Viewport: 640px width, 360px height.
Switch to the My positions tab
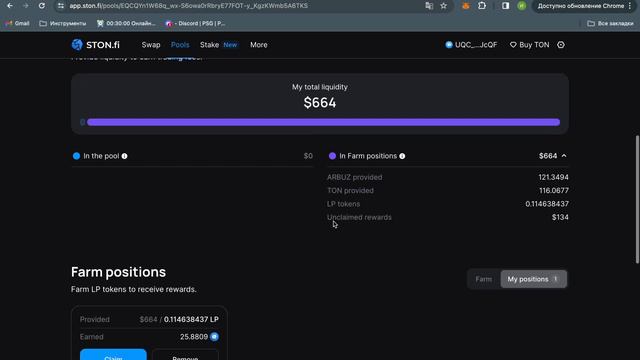point(533,279)
